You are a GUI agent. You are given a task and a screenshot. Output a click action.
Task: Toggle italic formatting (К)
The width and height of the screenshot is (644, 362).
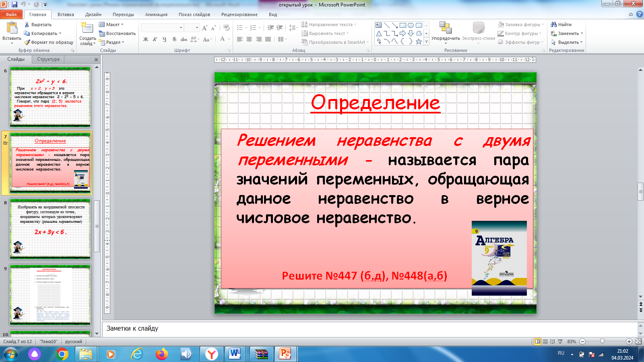pos(155,39)
